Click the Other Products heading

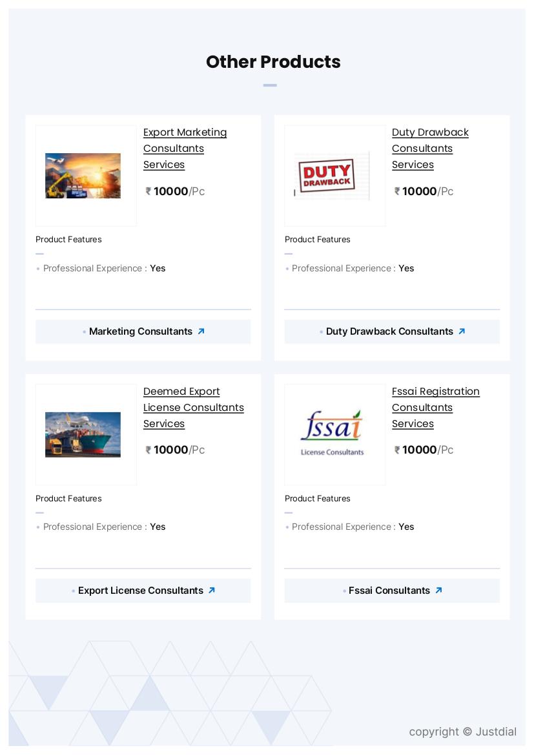(273, 62)
